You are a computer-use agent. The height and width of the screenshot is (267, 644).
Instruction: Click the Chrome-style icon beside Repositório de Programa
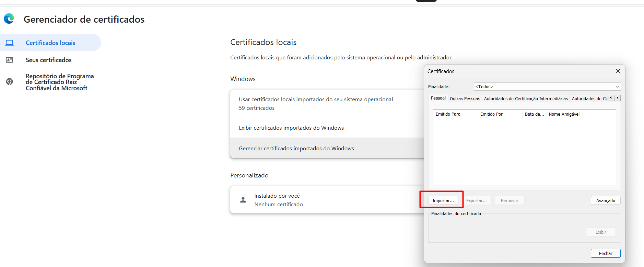point(10,82)
